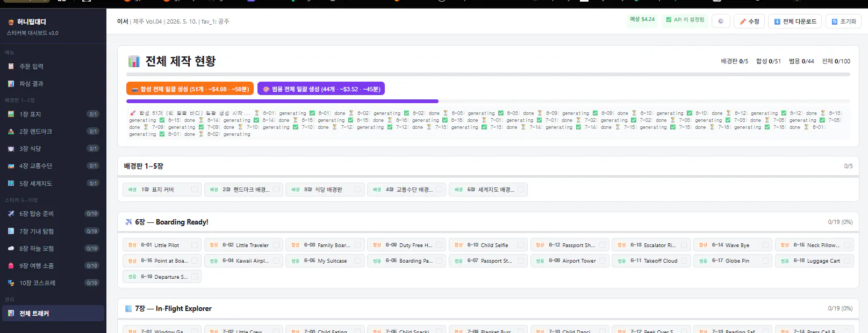Tick the checkbox for 1장 표지 커버
Screen dimensions: 868x333
(x=195, y=190)
